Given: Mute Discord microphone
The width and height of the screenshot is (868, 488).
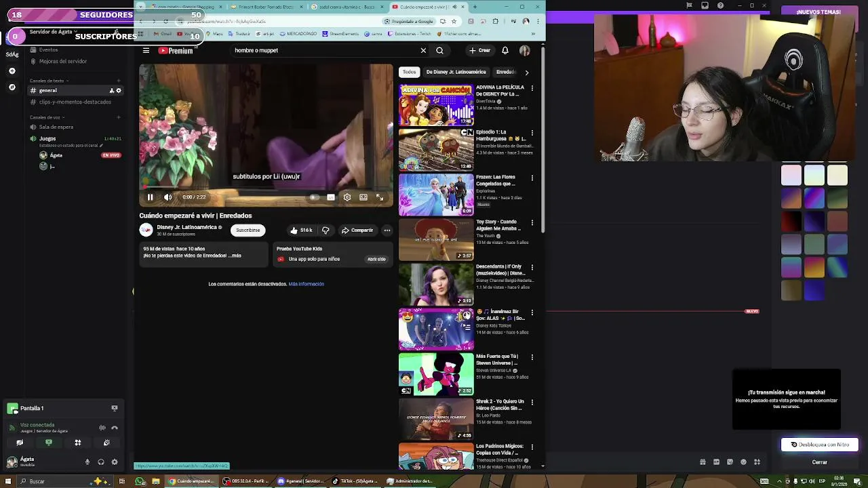Looking at the screenshot, I should pyautogui.click(x=87, y=462).
